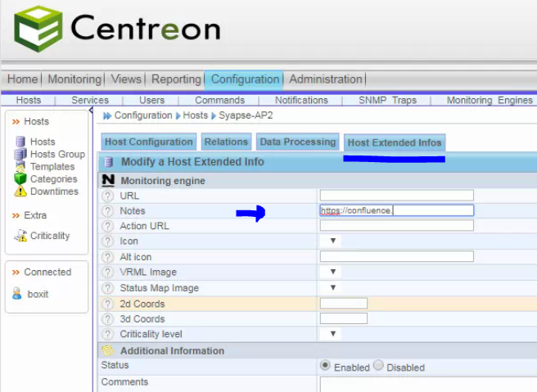Click the Templates sidebar icon
The height and width of the screenshot is (392, 537).
coord(20,166)
